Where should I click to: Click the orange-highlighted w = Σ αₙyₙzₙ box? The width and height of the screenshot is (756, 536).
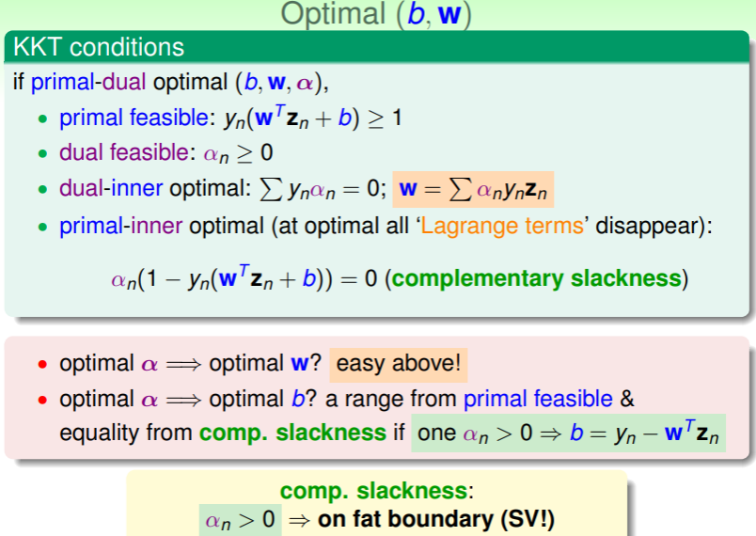point(474,189)
